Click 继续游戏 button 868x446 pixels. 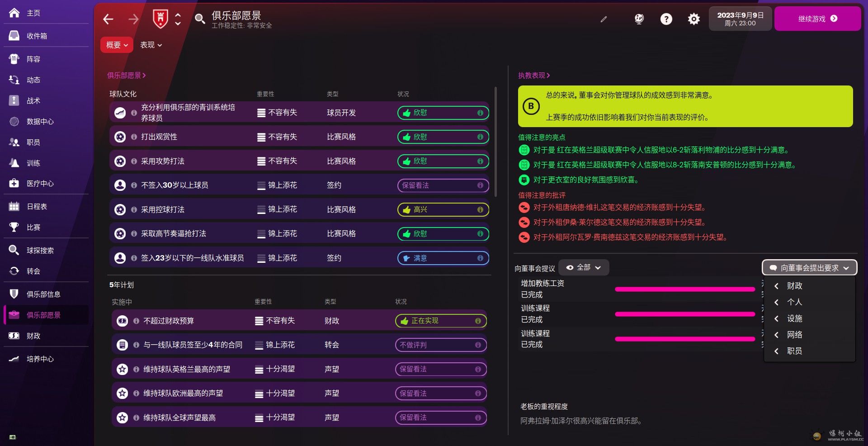click(x=817, y=19)
